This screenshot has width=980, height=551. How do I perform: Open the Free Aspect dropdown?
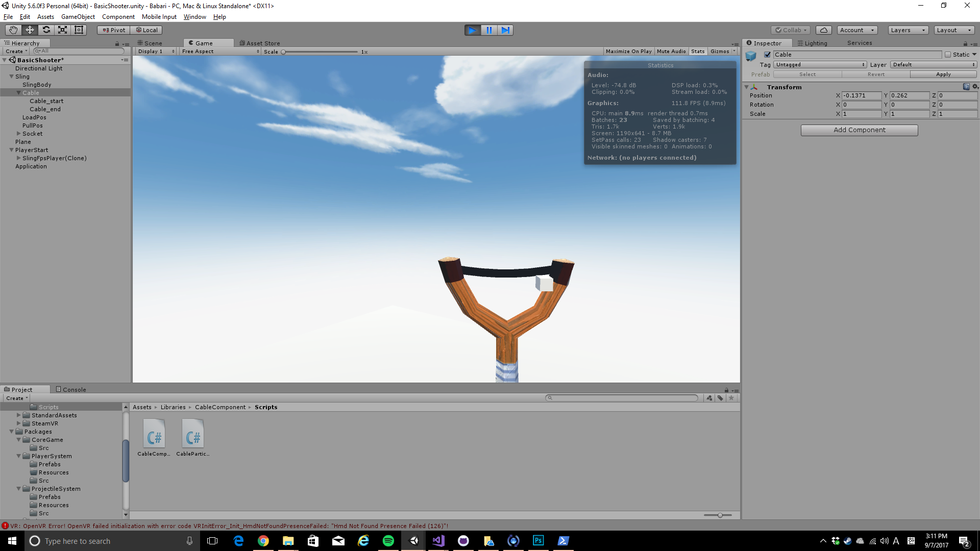(219, 51)
